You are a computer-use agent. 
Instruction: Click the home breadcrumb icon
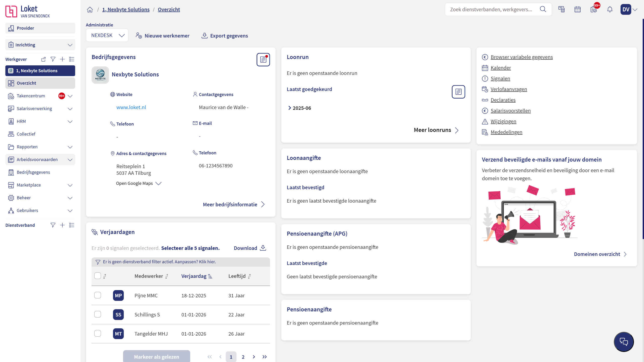click(90, 10)
